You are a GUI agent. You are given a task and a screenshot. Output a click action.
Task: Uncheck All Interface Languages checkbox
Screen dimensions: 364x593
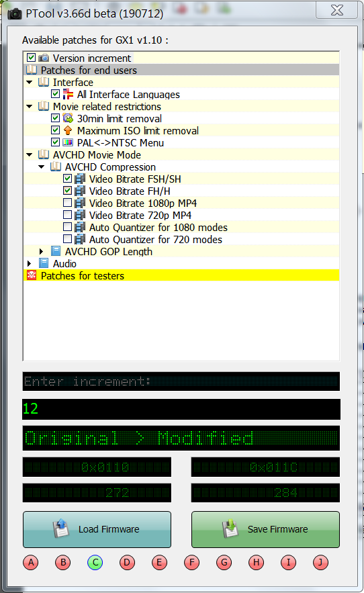[x=55, y=94]
